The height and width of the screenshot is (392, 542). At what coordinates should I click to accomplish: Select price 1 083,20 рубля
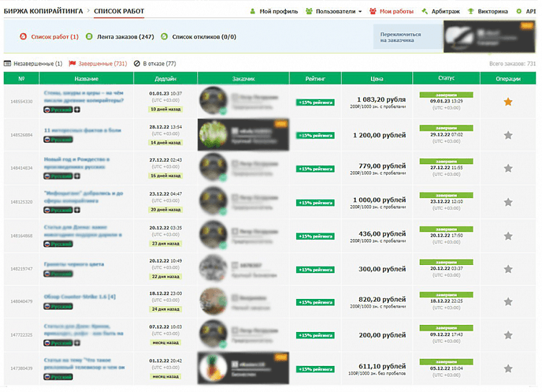(x=381, y=100)
